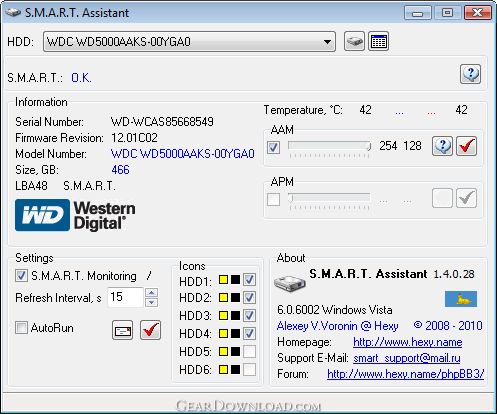
Task: Click the AAM level slider
Action: 329,146
